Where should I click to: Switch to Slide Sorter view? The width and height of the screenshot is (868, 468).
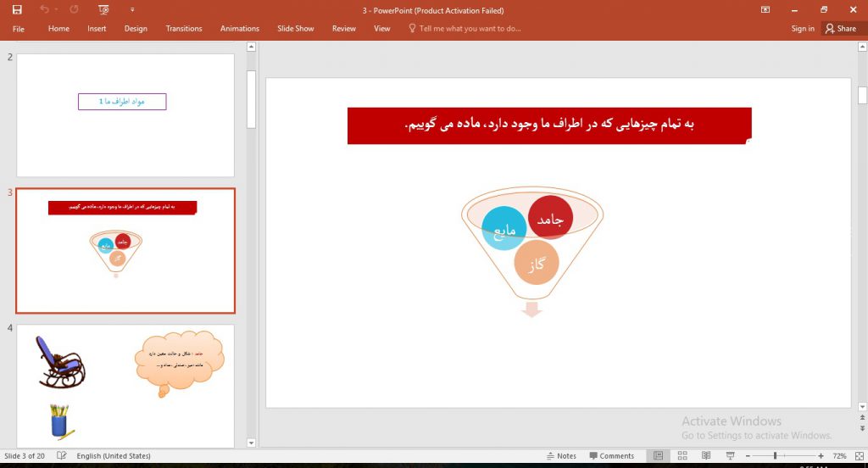coord(682,456)
